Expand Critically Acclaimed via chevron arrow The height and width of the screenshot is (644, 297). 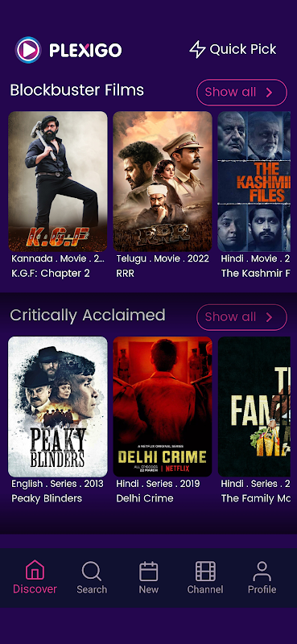(269, 317)
